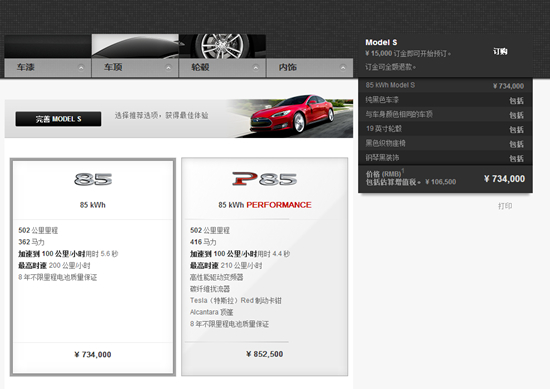The width and height of the screenshot is (550, 389).
Task: Click the 416 马力 horsepower line
Action: [203, 242]
